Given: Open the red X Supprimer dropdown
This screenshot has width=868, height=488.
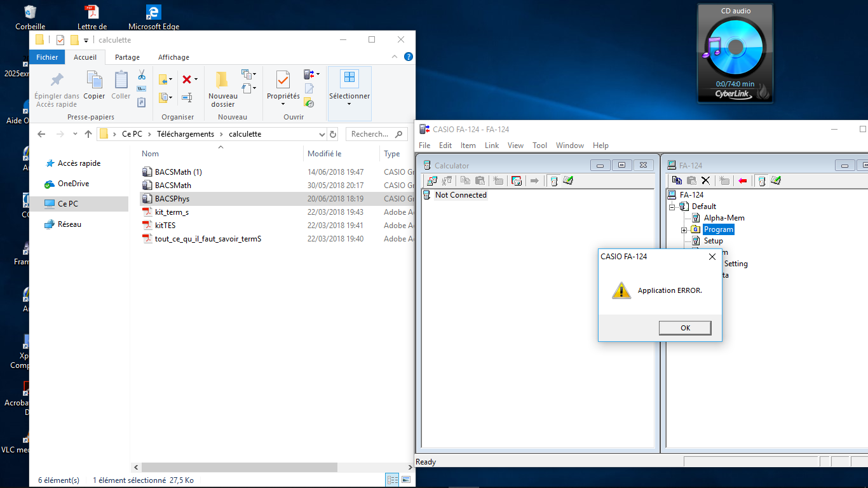Looking at the screenshot, I should pyautogui.click(x=196, y=79).
